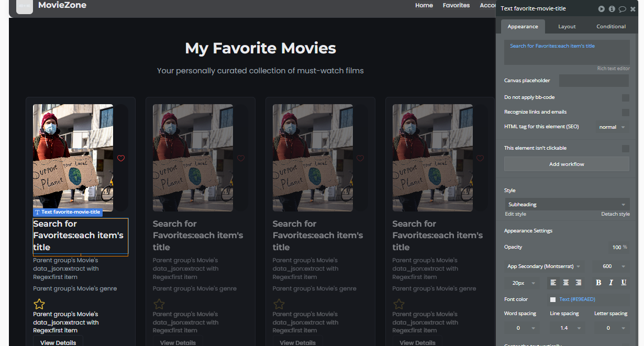Align text right
644x346 pixels.
[x=578, y=282]
